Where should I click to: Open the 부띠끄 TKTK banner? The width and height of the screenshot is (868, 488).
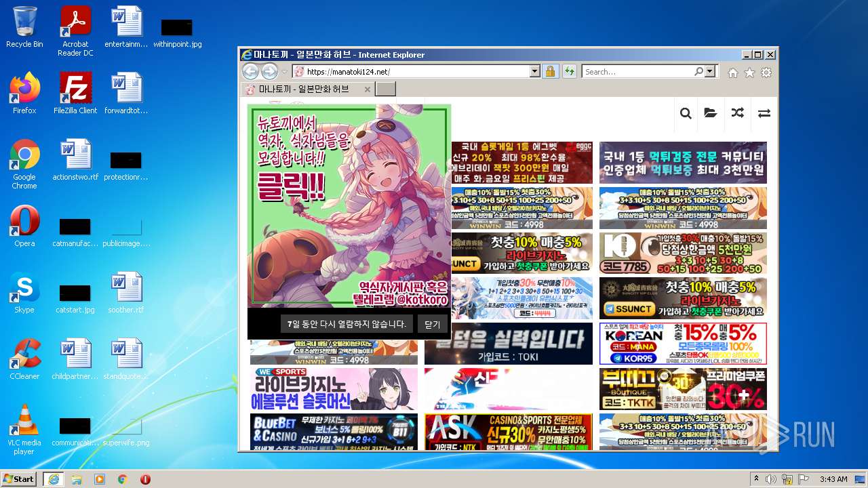pos(683,389)
